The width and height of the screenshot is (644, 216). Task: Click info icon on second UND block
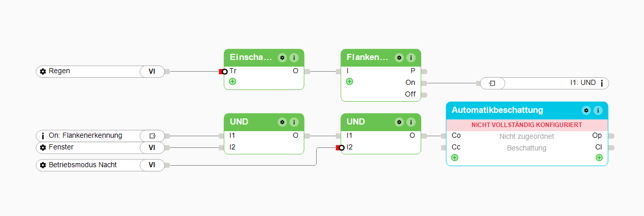[411, 122]
